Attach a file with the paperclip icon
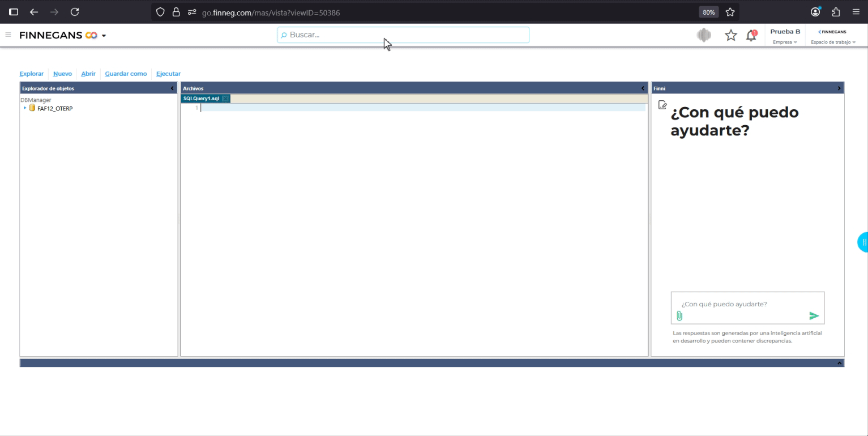This screenshot has width=868, height=436. pyautogui.click(x=679, y=316)
